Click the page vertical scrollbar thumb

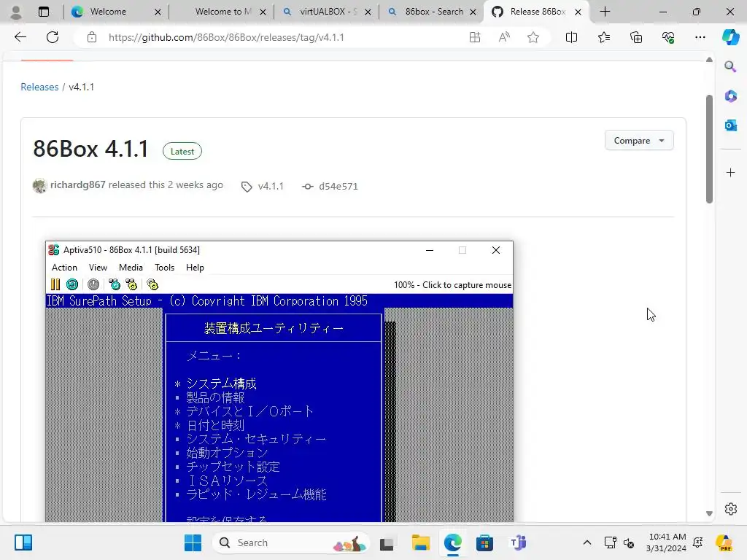(x=709, y=149)
